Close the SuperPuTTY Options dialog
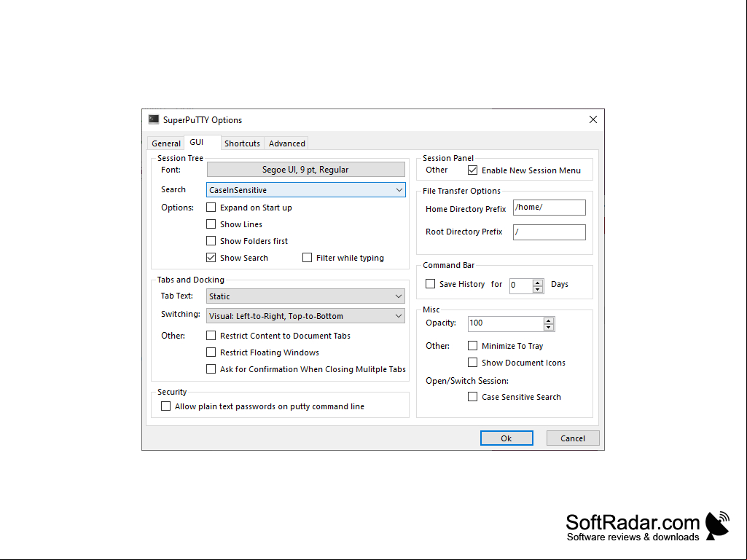Image resolution: width=747 pixels, height=560 pixels. pyautogui.click(x=593, y=119)
